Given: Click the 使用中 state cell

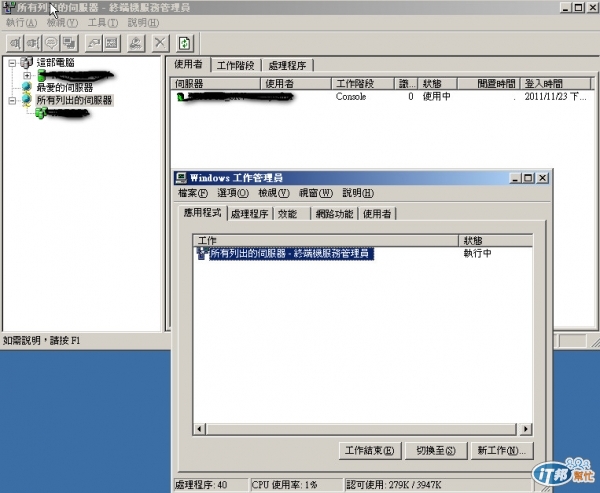Looking at the screenshot, I should point(436,96).
